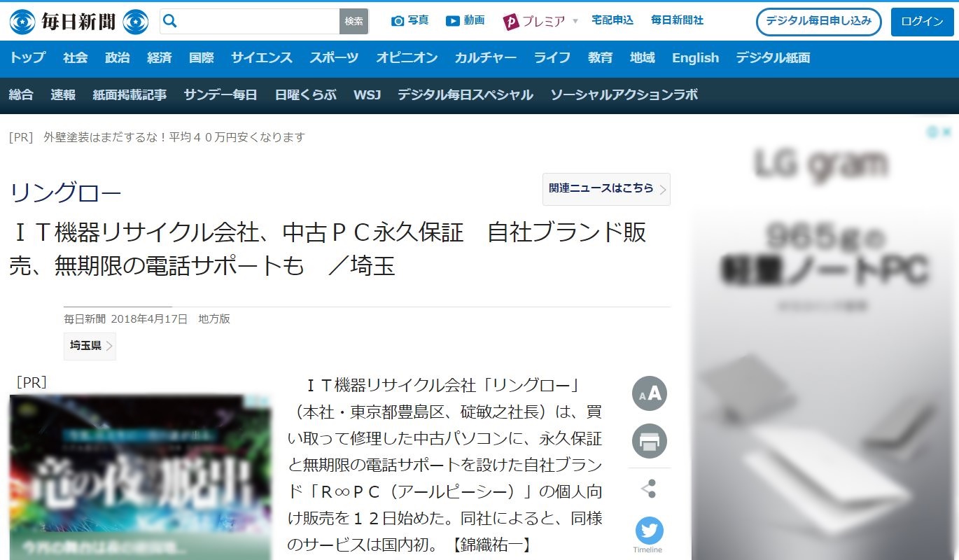Open the 写真 camera icon link
959x560 pixels.
(398, 21)
